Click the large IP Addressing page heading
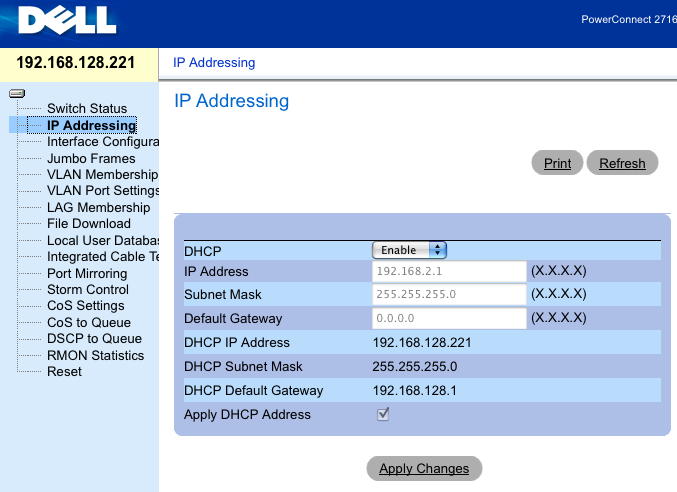The height and width of the screenshot is (492, 677). click(231, 101)
